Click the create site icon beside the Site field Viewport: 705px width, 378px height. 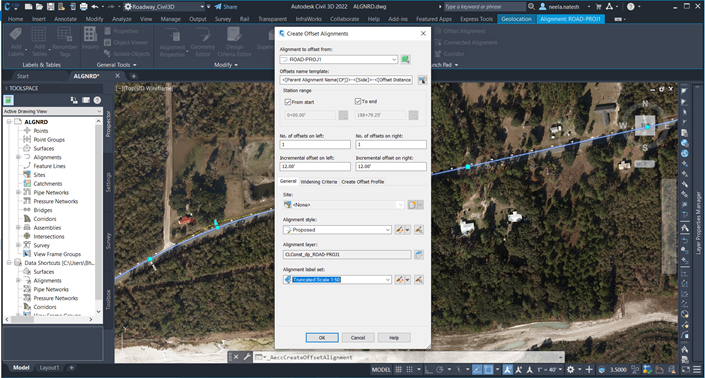[x=412, y=205]
